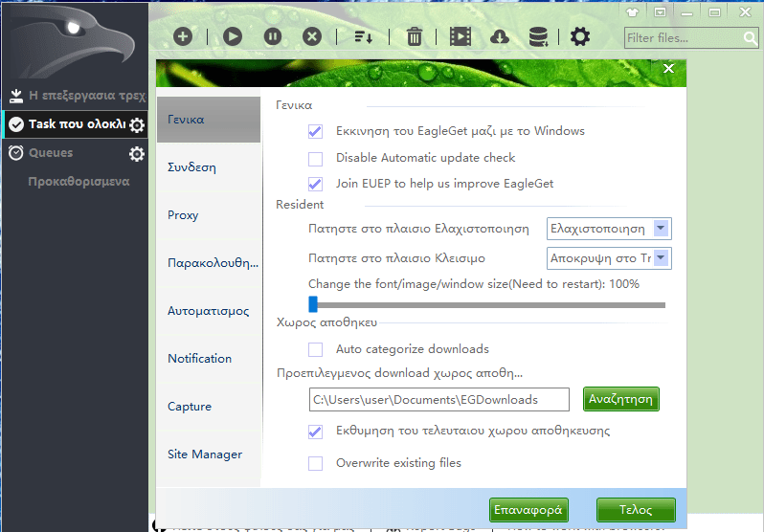Toggle Join EUEP to help improve checkbox

(315, 184)
